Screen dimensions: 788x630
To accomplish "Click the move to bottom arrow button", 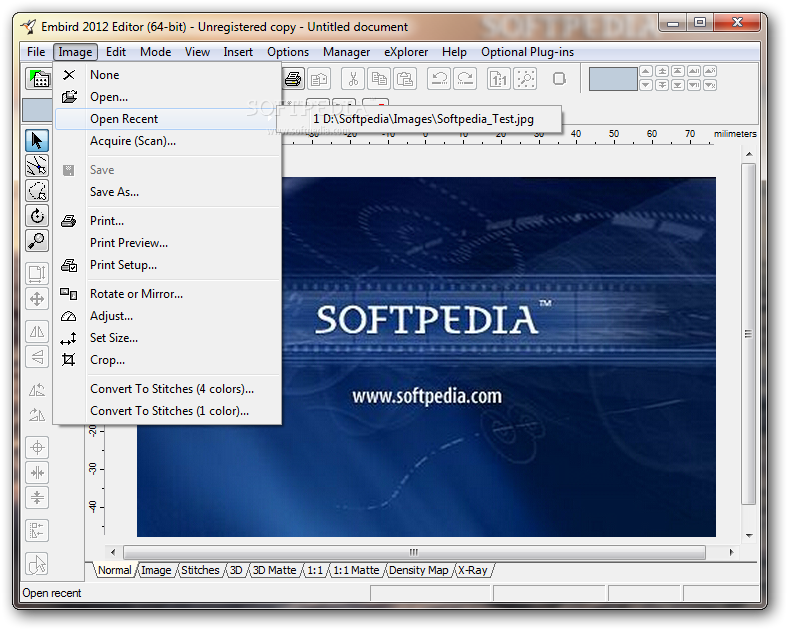I will [678, 85].
